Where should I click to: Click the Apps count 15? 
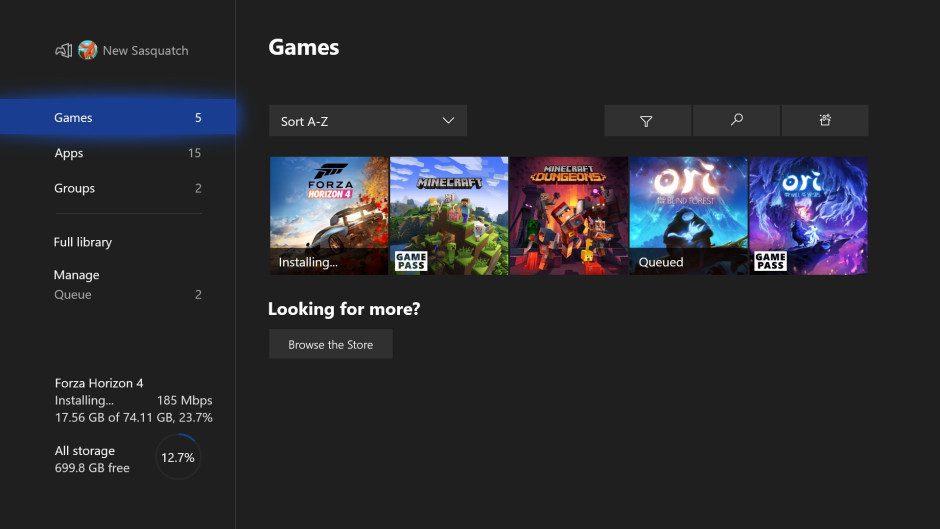[194, 153]
